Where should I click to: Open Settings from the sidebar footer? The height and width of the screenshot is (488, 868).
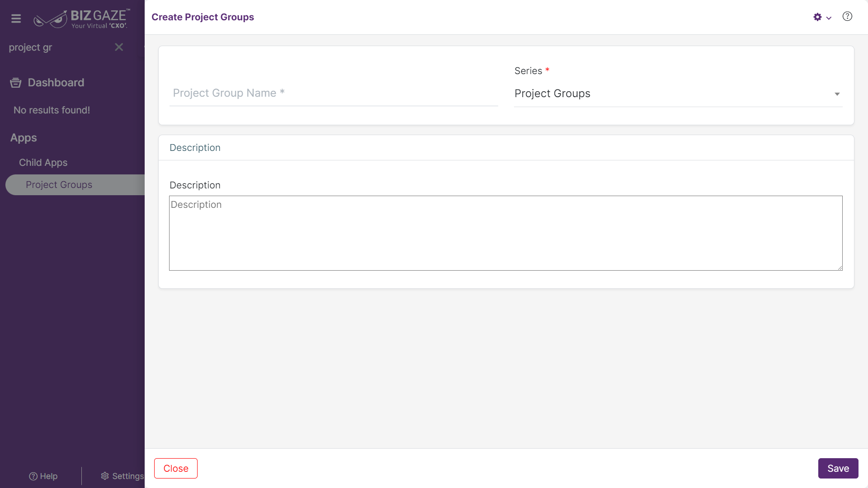point(123,476)
